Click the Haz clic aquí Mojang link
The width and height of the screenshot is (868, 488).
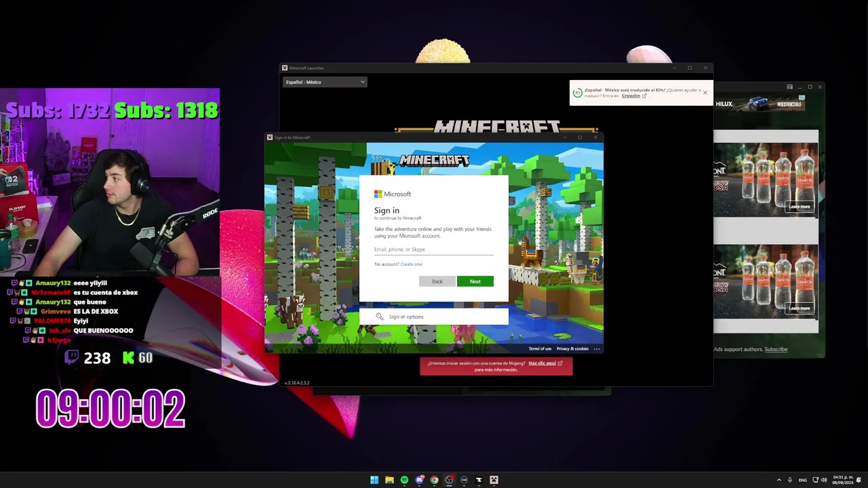pyautogui.click(x=542, y=363)
